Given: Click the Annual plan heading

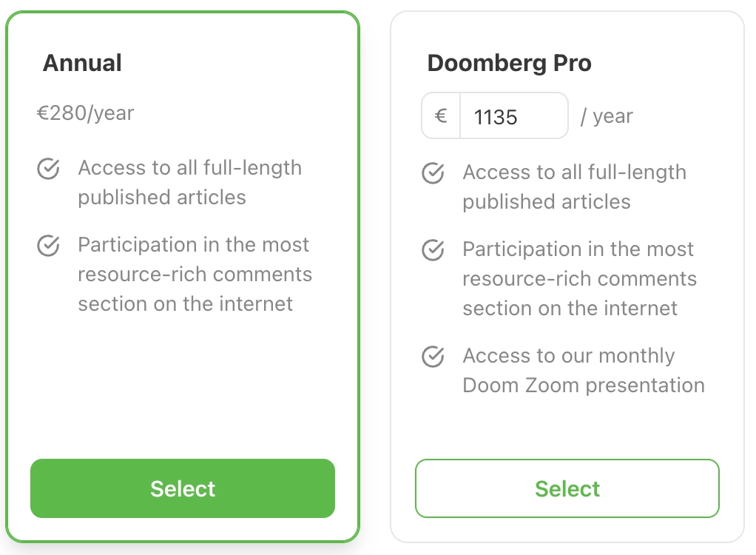Looking at the screenshot, I should click(82, 63).
